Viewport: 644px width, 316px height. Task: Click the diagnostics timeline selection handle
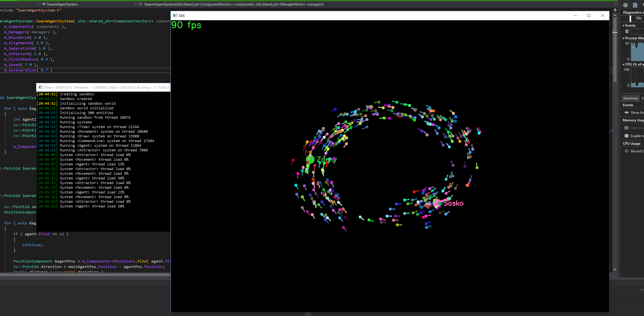(x=630, y=19)
